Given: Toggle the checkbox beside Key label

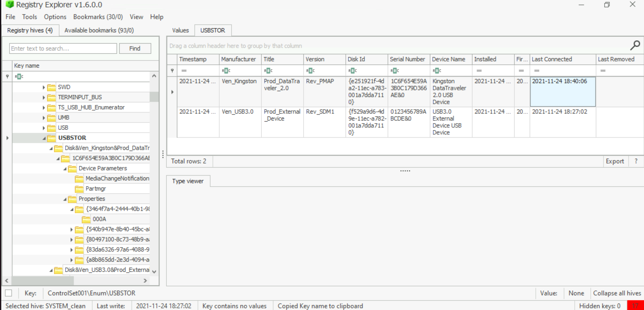Looking at the screenshot, I should [9, 293].
